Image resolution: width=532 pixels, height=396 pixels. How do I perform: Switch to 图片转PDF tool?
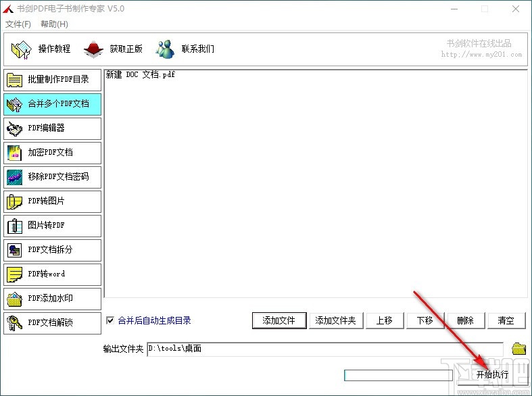[x=53, y=226]
